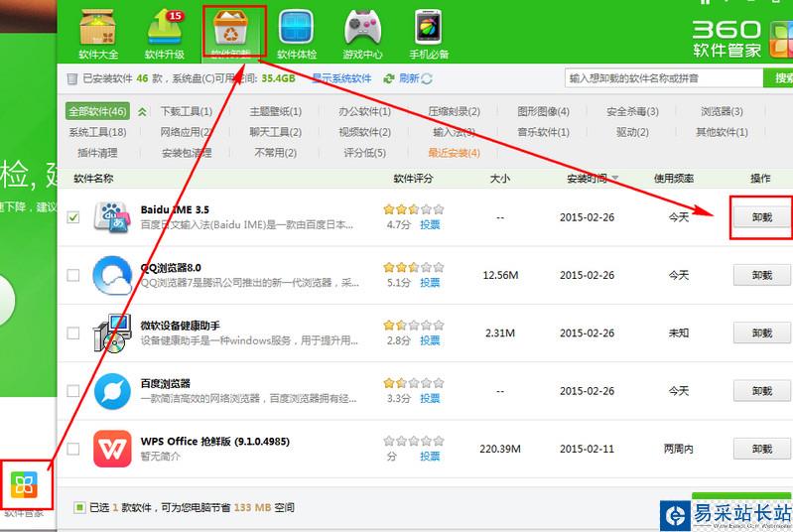Open 安装包清理 category
Viewport: 793px width, 532px height.
tap(187, 153)
